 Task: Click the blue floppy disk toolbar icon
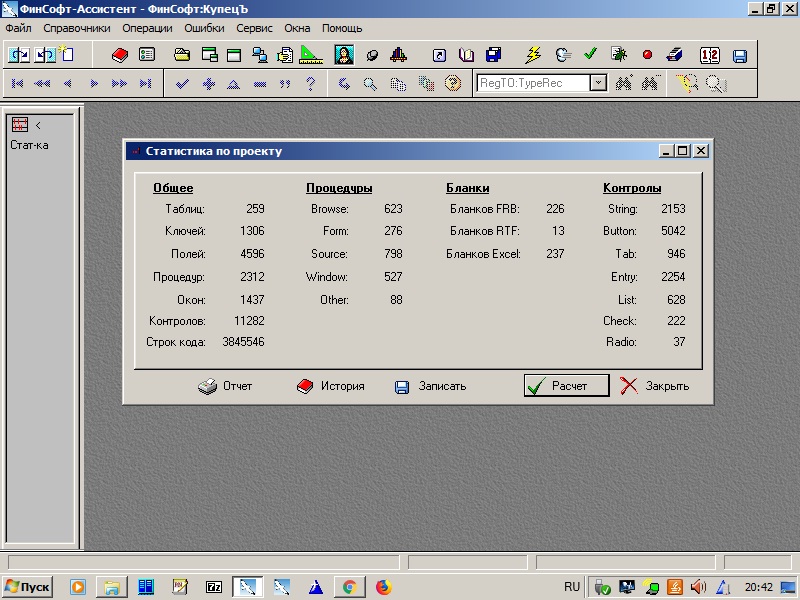(x=740, y=56)
